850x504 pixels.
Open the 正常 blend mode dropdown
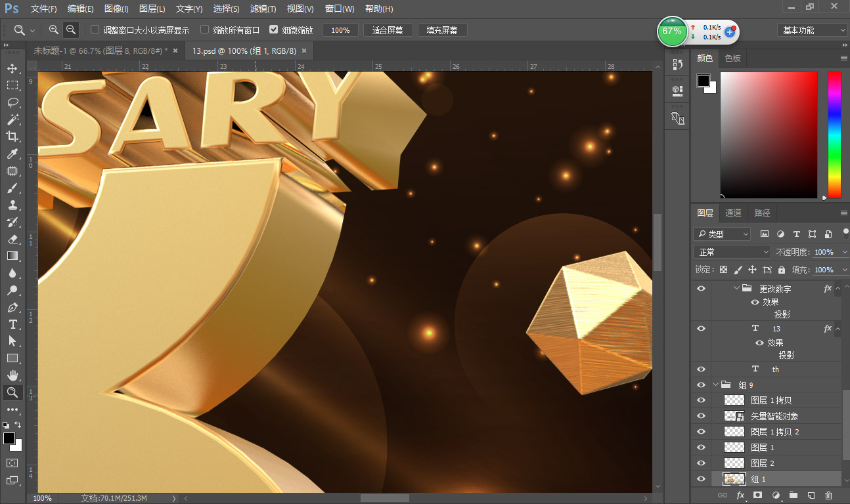(732, 252)
